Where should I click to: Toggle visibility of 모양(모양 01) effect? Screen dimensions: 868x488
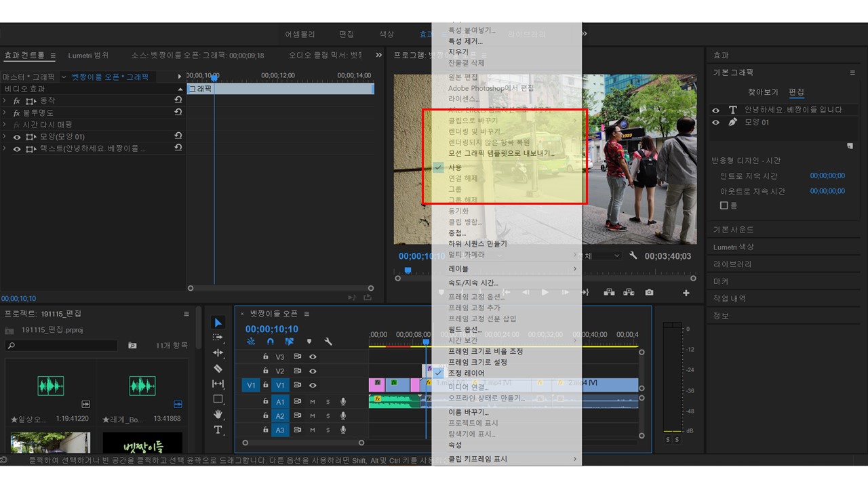[17, 136]
